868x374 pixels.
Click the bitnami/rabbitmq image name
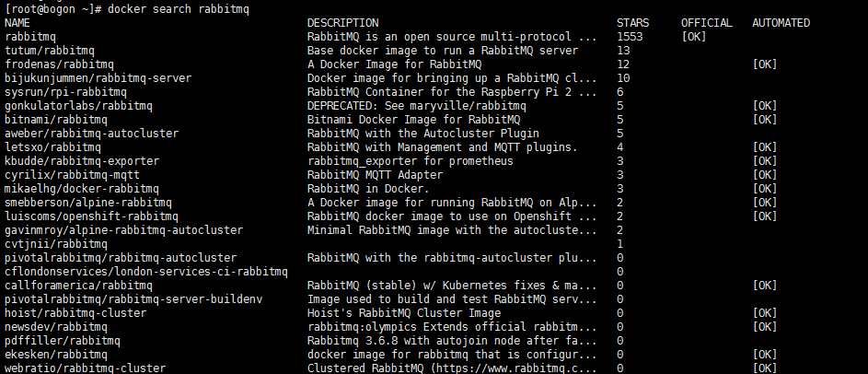[x=56, y=120]
